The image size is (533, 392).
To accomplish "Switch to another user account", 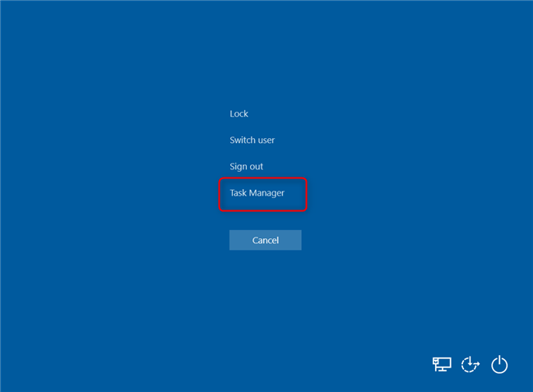I will pos(253,141).
